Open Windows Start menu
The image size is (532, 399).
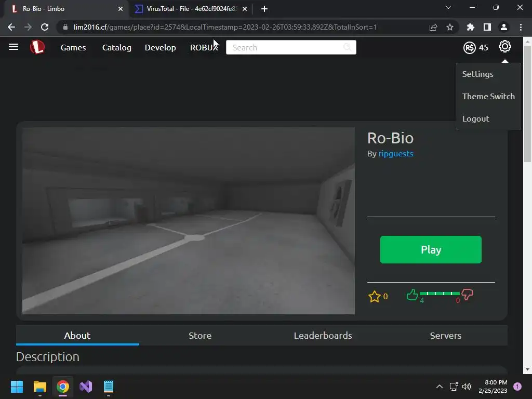click(x=17, y=387)
